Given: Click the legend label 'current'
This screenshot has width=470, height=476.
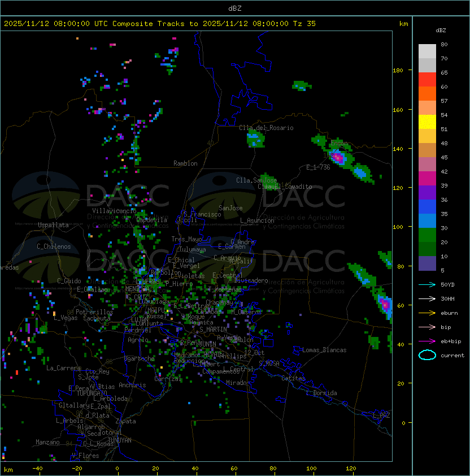Looking at the screenshot, I should [x=452, y=356].
